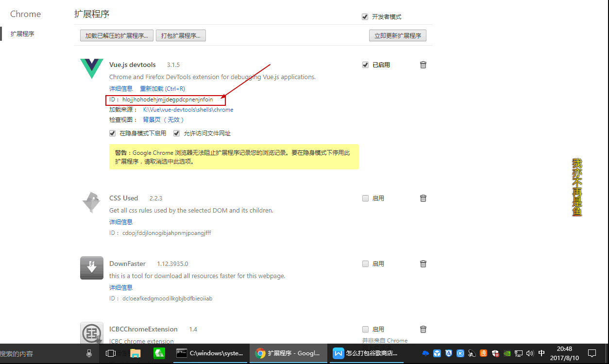
Task: Click the Vue.js devtools ID string
Action: [x=168, y=99]
